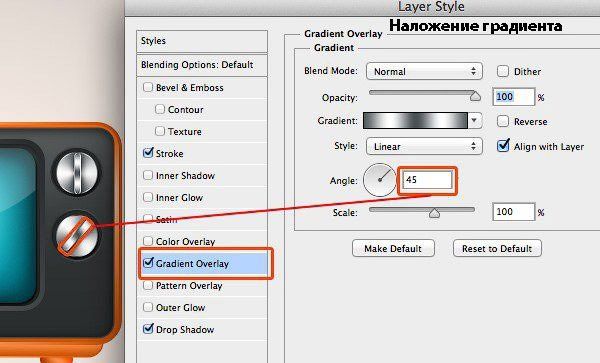Open the Style Linear dropdown
600x363 pixels.
pyautogui.click(x=424, y=146)
